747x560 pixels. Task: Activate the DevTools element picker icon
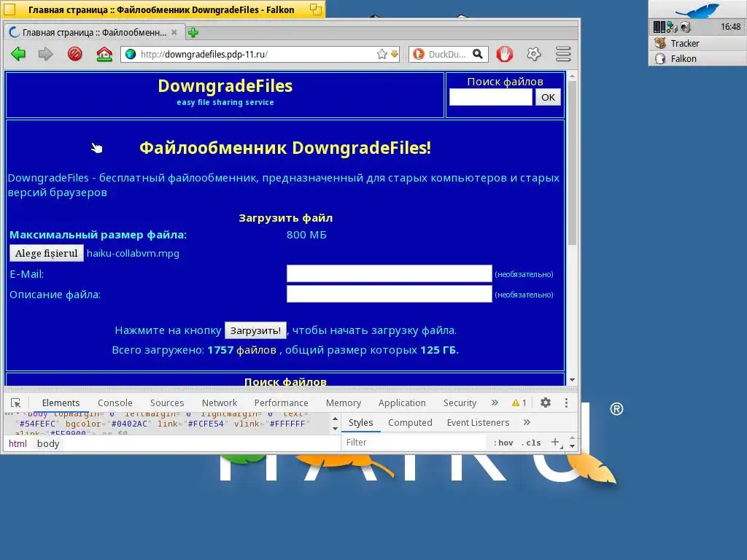16,402
